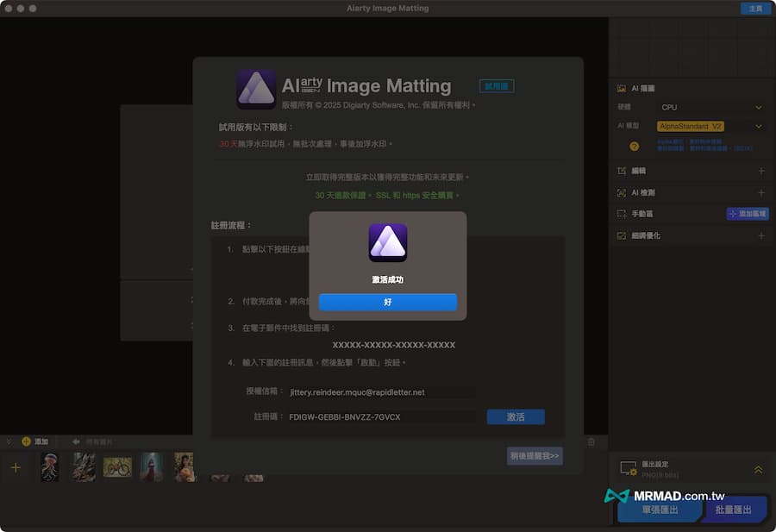Image resolution: width=776 pixels, height=532 pixels.
Task: Click the 編輯 edit panel icon
Action: coord(620,170)
